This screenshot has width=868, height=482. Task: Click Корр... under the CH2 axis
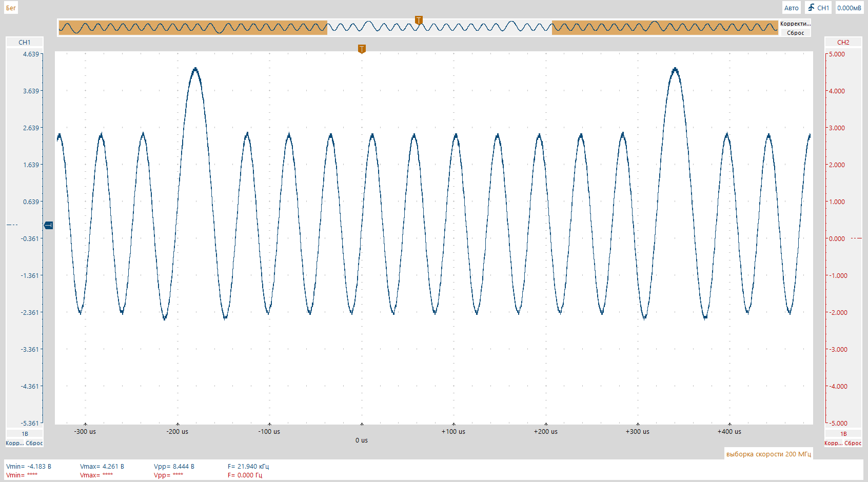click(833, 443)
